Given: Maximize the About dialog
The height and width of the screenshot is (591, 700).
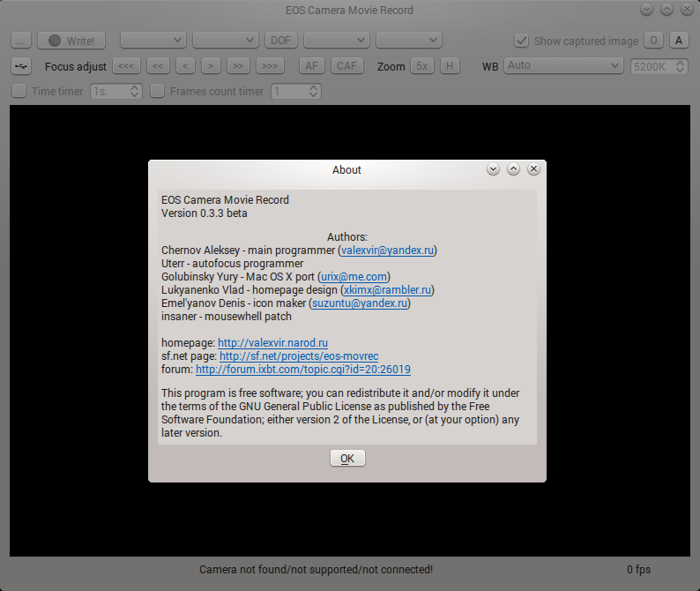Looking at the screenshot, I should click(513, 168).
